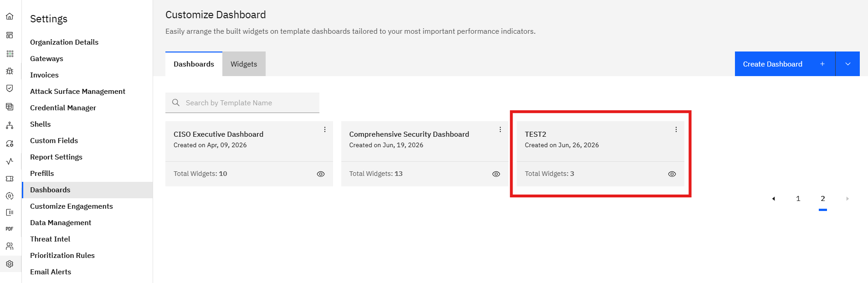The width and height of the screenshot is (868, 283).
Task: Open Credential Manager settings
Action: [63, 108]
